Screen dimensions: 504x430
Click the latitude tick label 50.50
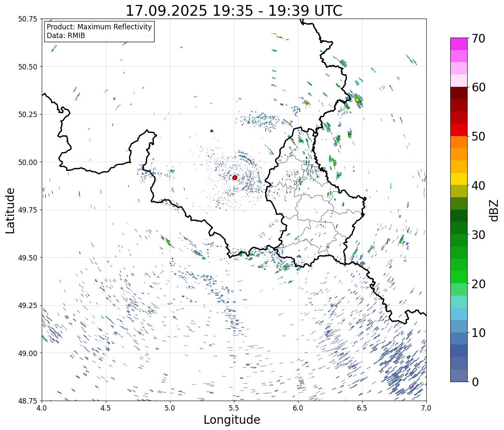[28, 67]
